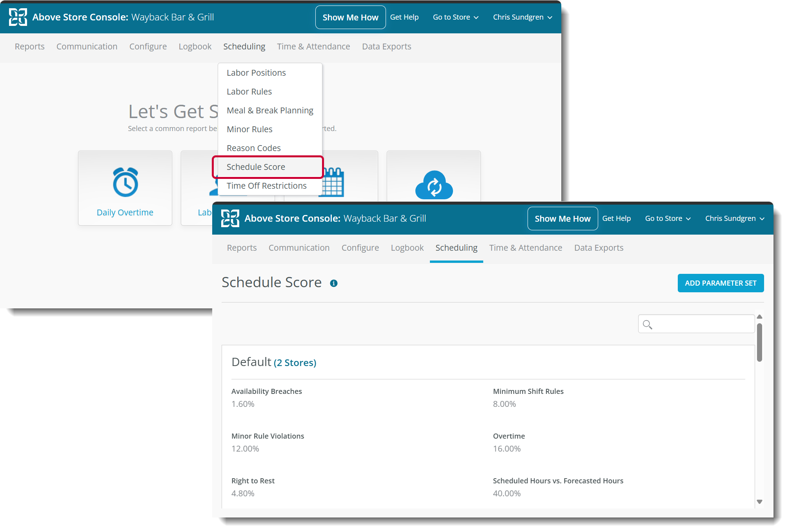Expand the Go to Store dropdown in the top header
The height and width of the screenshot is (532, 788).
click(x=455, y=17)
